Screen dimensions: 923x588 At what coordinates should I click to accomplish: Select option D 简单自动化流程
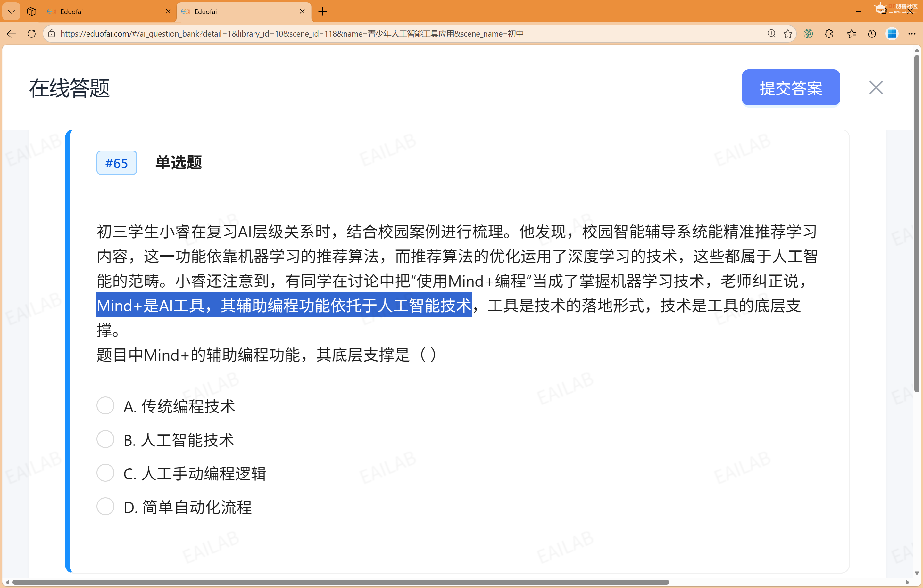click(105, 506)
